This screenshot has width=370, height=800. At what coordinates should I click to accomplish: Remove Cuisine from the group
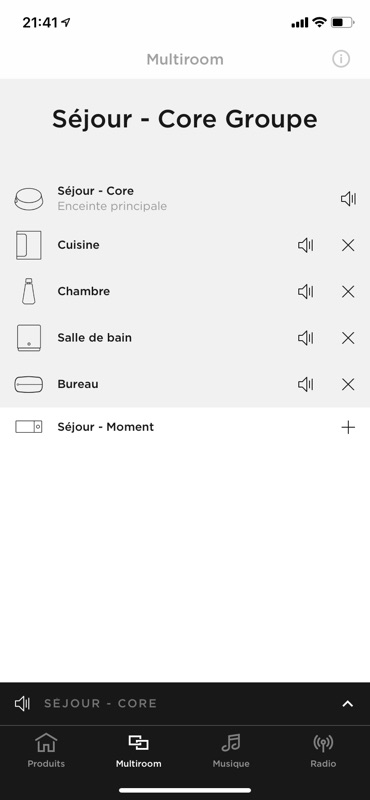[348, 245]
